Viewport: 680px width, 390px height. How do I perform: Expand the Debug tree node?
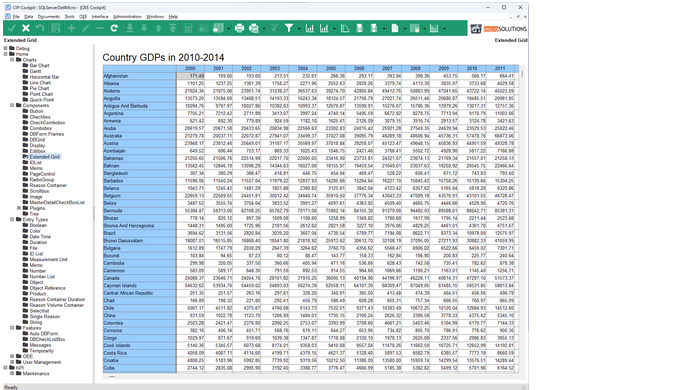[x=5, y=48]
